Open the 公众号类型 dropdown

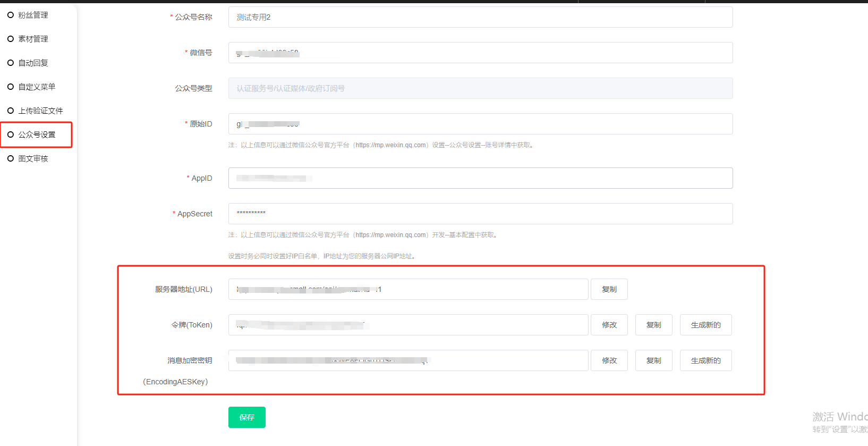pos(480,89)
